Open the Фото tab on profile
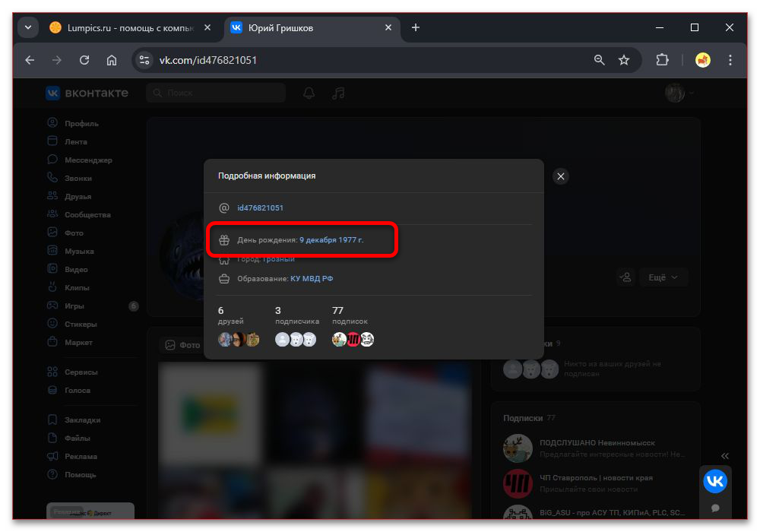 (x=182, y=345)
